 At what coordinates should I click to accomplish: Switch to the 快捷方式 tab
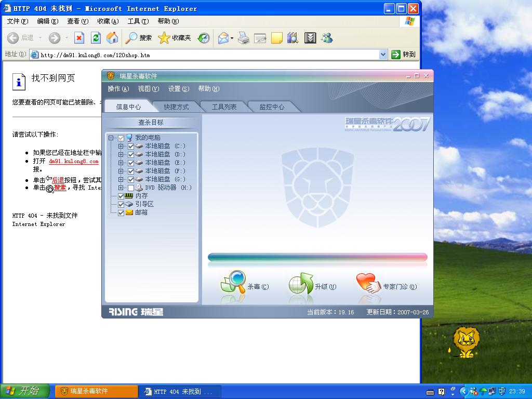click(176, 107)
